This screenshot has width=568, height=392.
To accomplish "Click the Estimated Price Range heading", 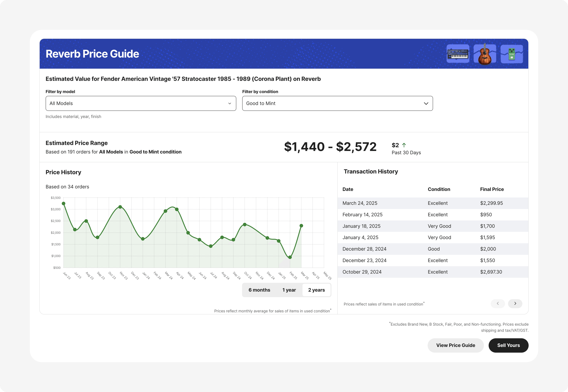I will tap(77, 143).
